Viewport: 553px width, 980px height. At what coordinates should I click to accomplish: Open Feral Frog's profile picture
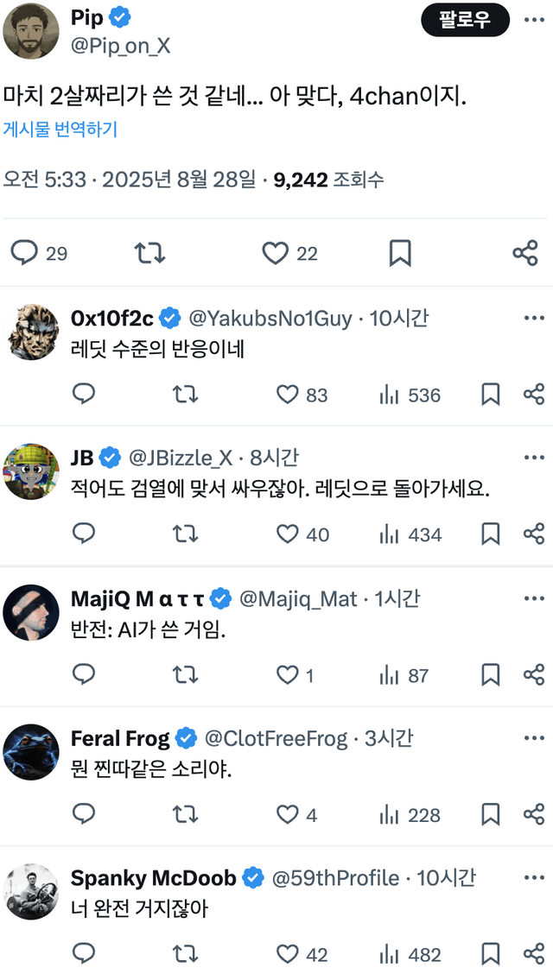point(31,752)
